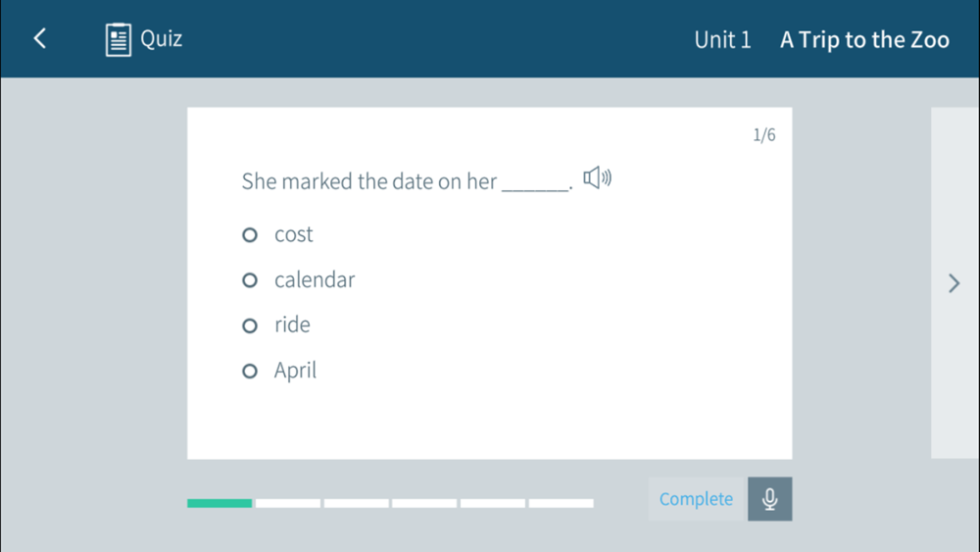
Task: Click the "Quiz" header label
Action: tap(162, 39)
